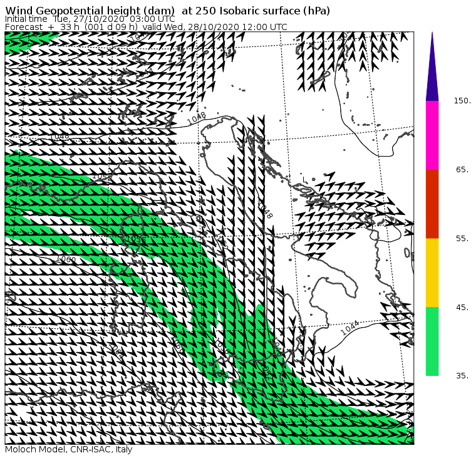Click the green 35–45 legend color band

pyautogui.click(x=432, y=341)
